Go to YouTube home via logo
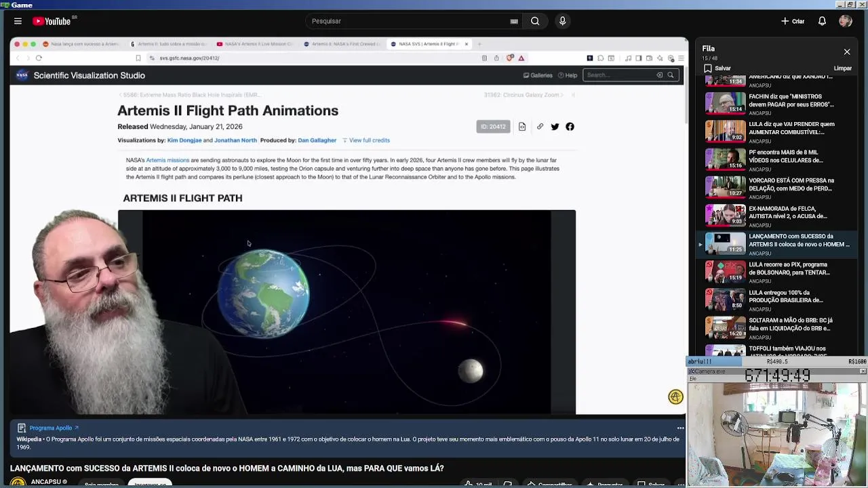The image size is (868, 488). 52,21
